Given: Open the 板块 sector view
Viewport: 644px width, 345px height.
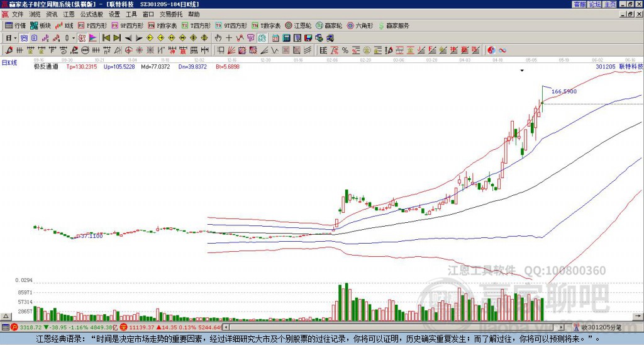Looking at the screenshot, I should [40, 26].
